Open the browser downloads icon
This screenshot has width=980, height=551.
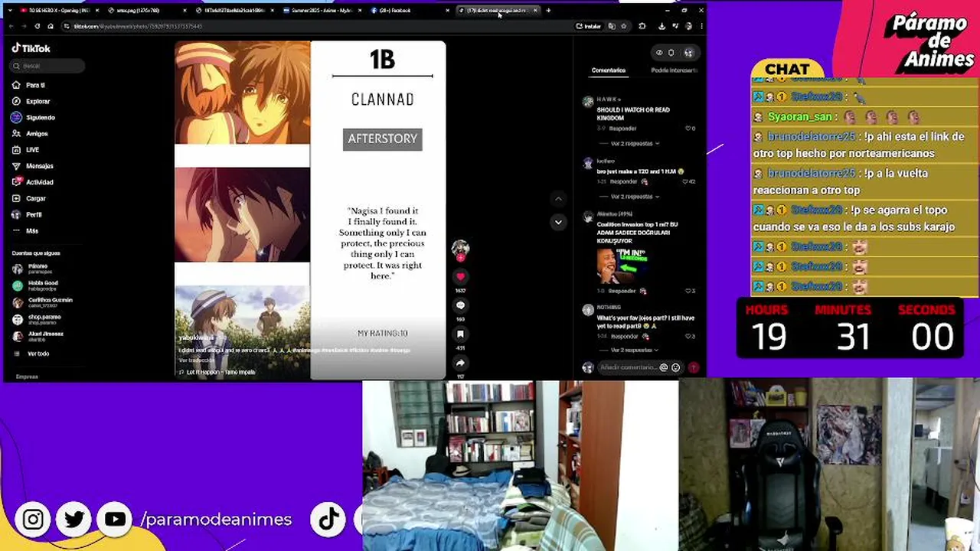661,26
